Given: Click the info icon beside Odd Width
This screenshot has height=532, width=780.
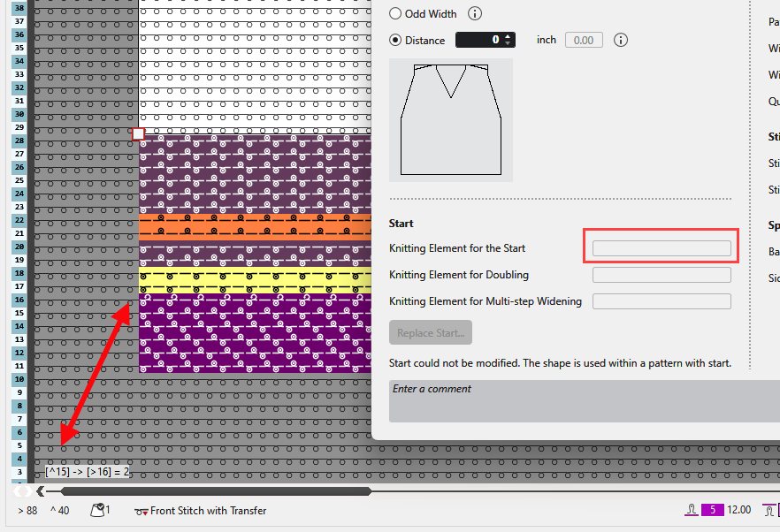Looking at the screenshot, I should (475, 13).
